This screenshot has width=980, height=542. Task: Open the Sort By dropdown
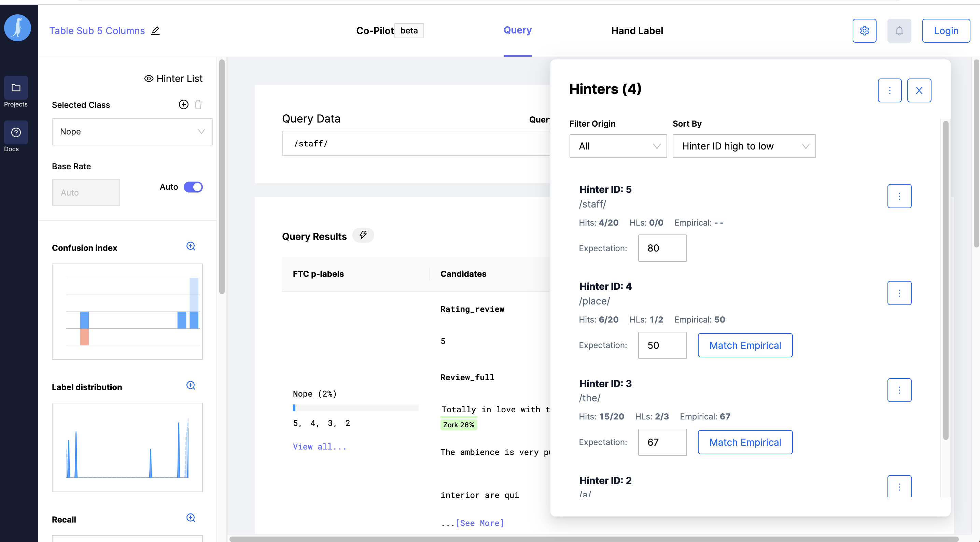pyautogui.click(x=743, y=146)
